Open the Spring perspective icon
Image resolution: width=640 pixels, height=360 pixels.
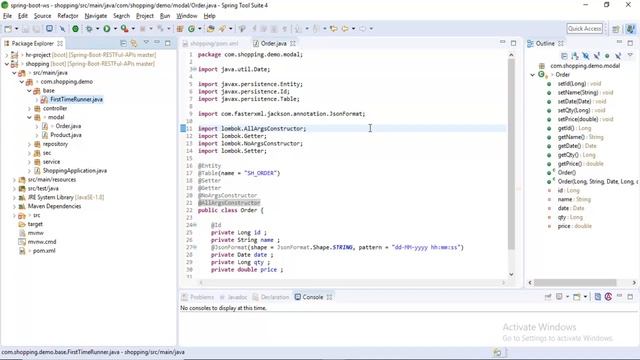(630, 29)
